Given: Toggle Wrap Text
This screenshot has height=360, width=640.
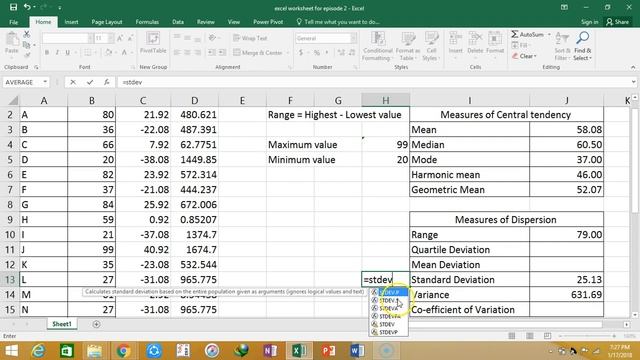Looking at the screenshot, I should [250, 38].
